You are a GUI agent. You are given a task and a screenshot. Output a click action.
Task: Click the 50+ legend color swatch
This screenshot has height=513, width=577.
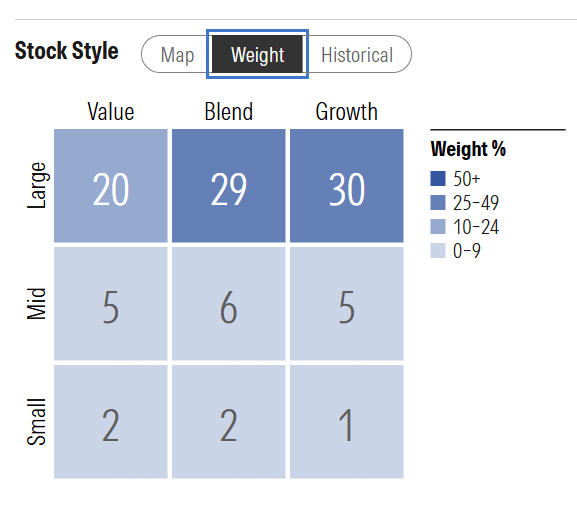pyautogui.click(x=438, y=178)
